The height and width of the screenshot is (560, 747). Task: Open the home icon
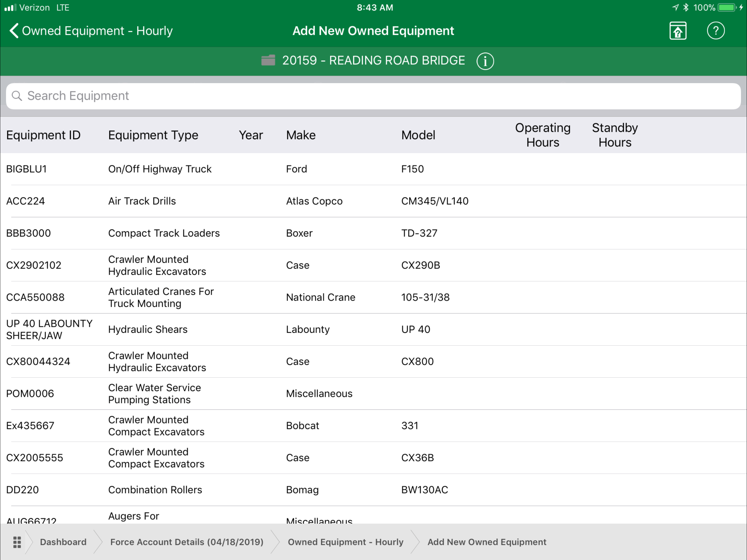678,31
